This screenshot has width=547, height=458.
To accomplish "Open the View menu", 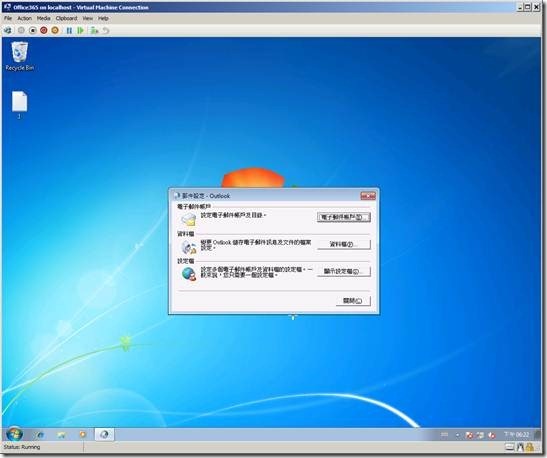I will (88, 18).
